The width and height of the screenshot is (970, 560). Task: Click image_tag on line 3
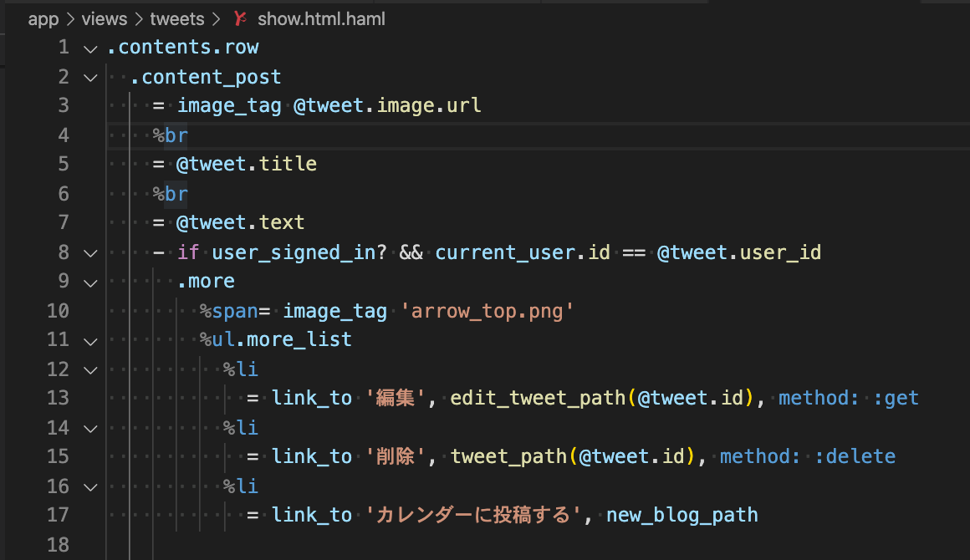pyautogui.click(x=229, y=105)
